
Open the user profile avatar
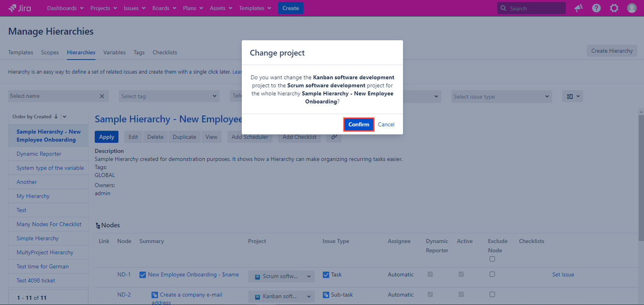632,8
